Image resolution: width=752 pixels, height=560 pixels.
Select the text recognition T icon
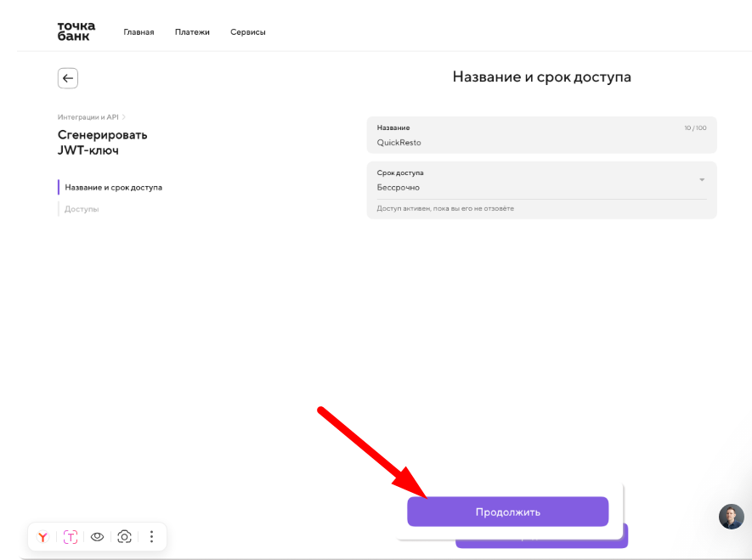tap(71, 536)
